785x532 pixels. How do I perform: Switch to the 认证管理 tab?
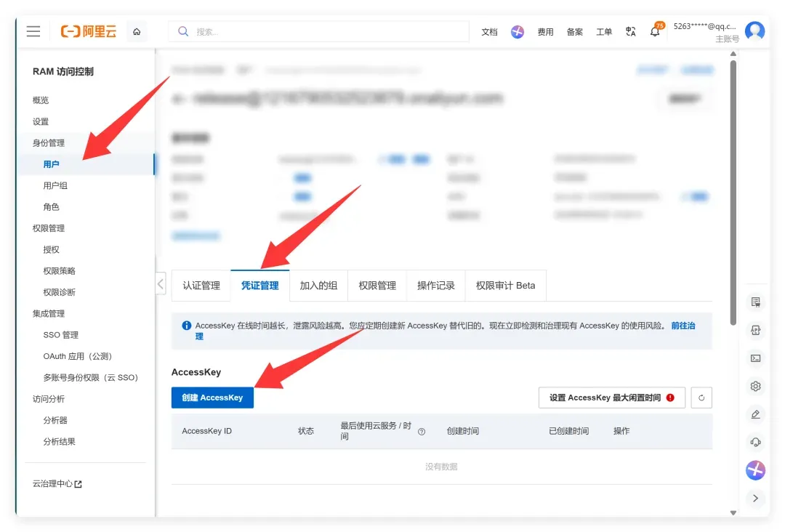201,286
